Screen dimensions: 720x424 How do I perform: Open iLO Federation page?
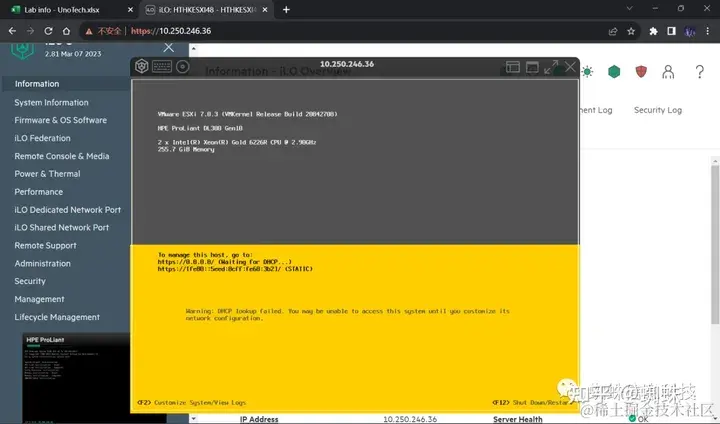(x=42, y=138)
